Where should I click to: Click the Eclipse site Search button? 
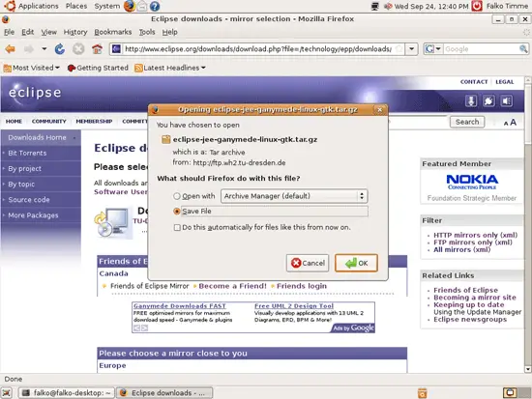click(467, 122)
